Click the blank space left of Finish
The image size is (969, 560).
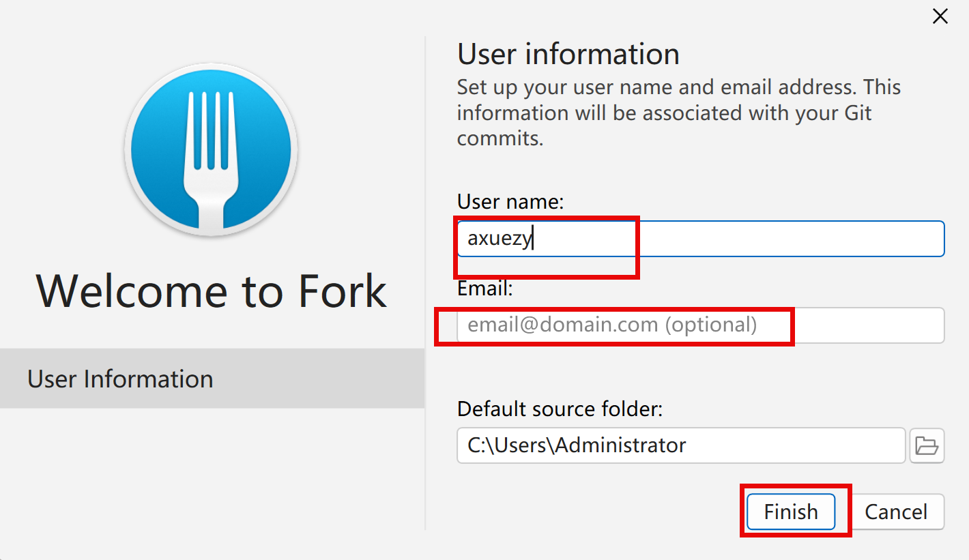pyautogui.click(x=601, y=512)
